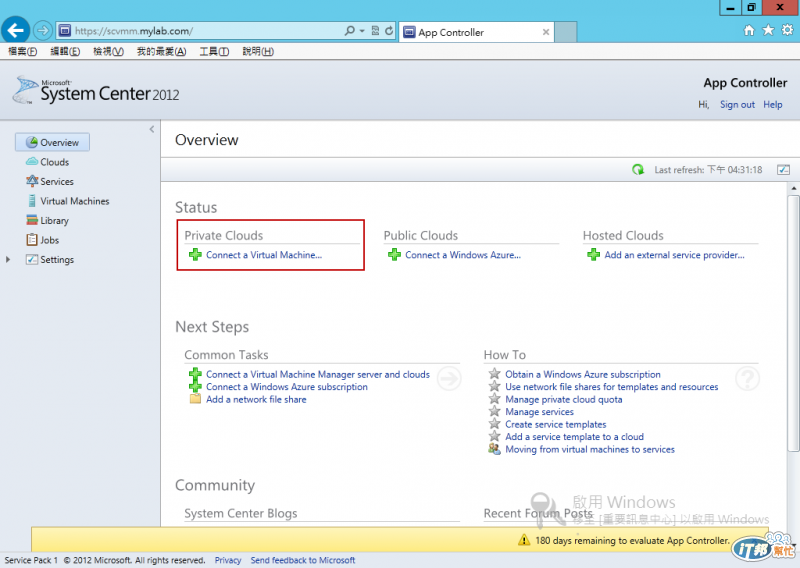Open Obtain a Windows Azure subscription how-to
The width and height of the screenshot is (800, 568).
(x=583, y=374)
